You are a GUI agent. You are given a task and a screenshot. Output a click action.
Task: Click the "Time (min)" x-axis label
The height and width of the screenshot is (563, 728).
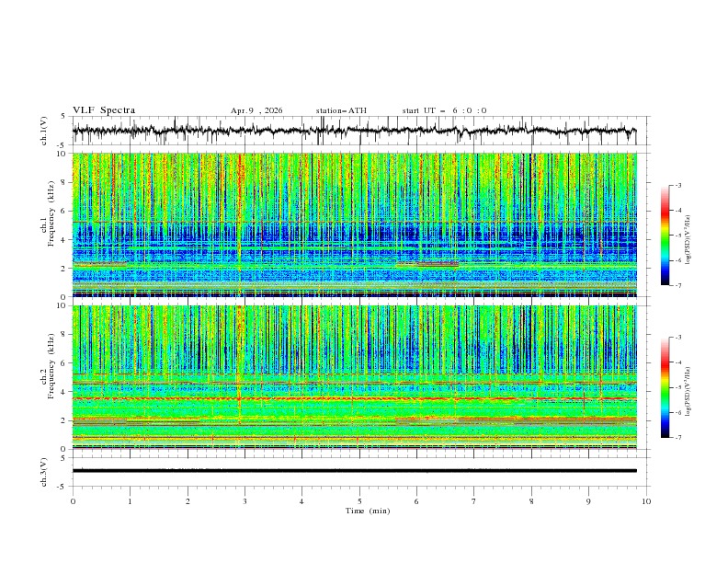(368, 511)
